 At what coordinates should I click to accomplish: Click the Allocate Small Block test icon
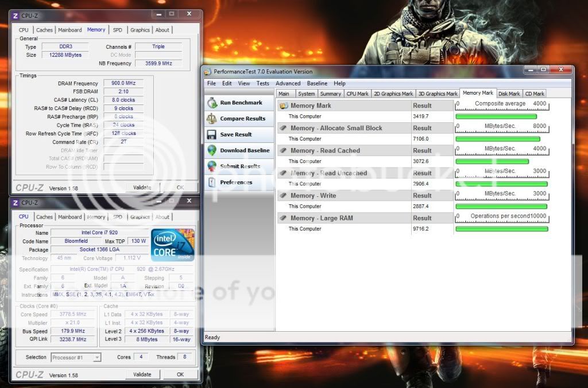coord(284,128)
